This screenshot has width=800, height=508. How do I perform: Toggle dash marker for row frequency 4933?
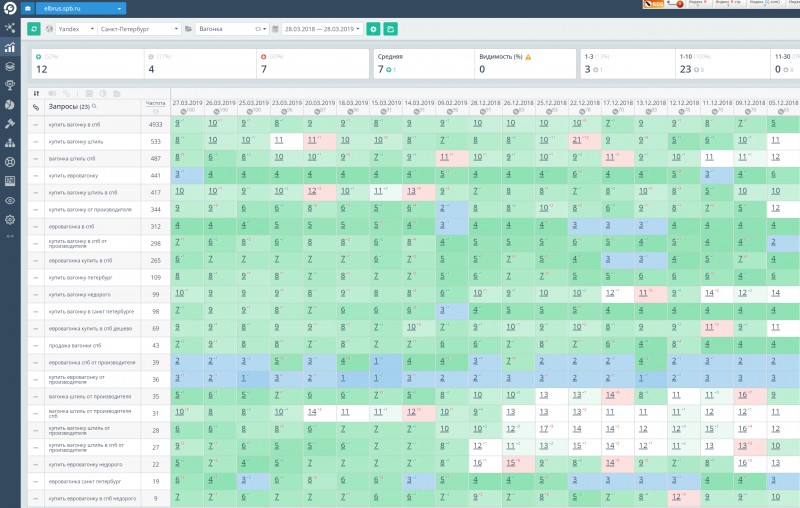36,124
